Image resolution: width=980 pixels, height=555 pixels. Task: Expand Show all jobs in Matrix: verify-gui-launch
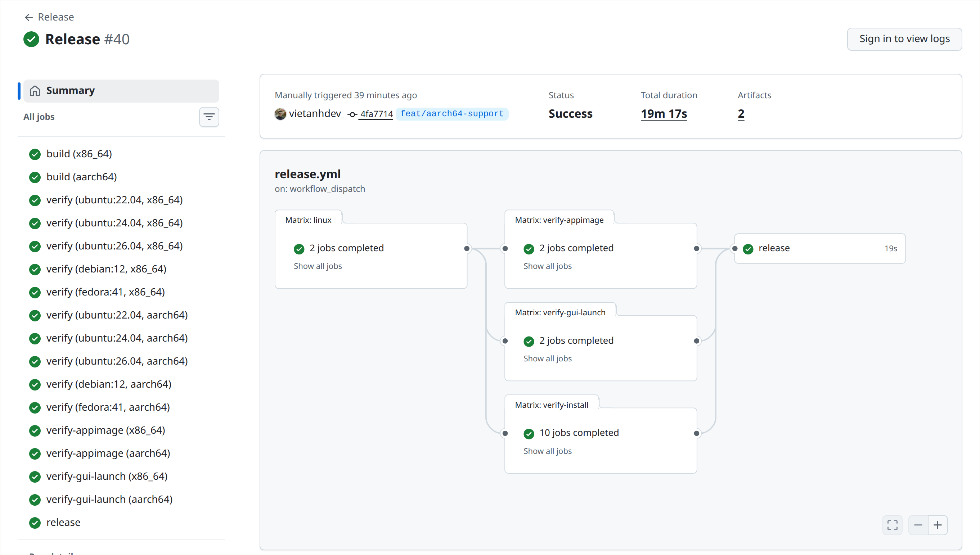pos(547,359)
